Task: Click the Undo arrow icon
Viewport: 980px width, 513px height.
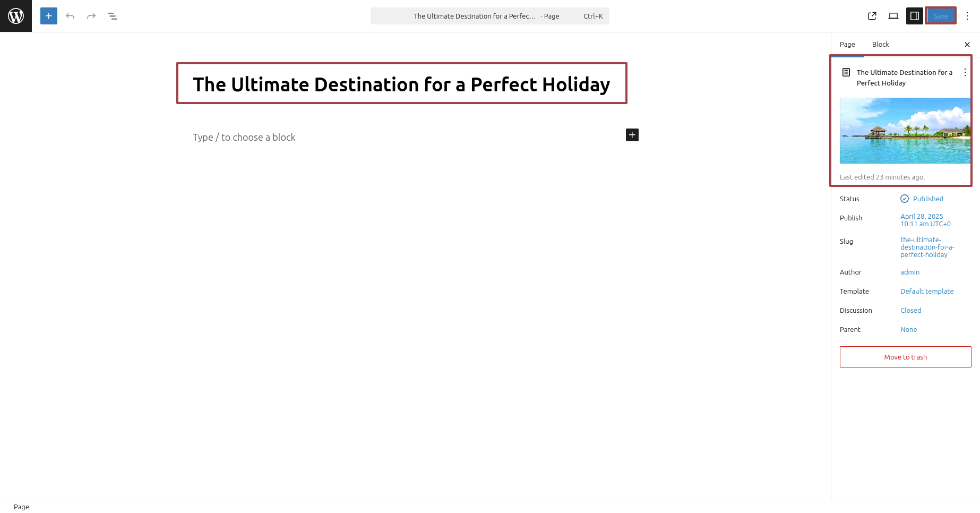Action: pyautogui.click(x=70, y=16)
